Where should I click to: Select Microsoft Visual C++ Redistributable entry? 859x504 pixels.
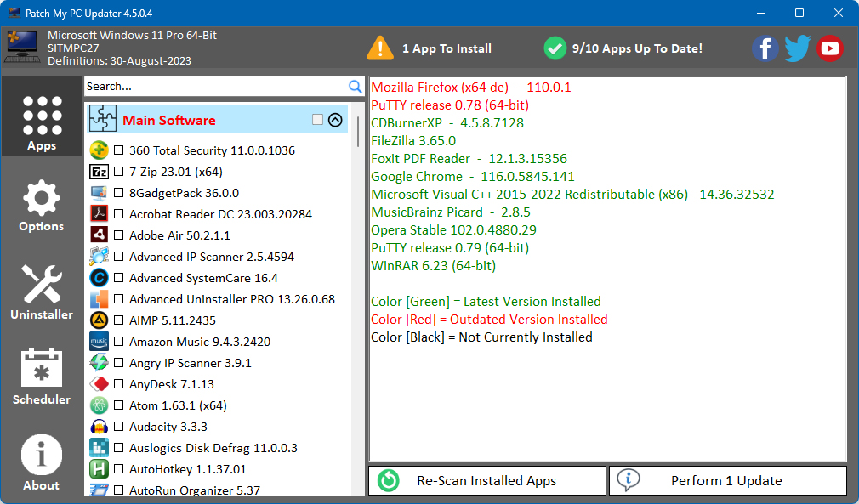point(572,195)
